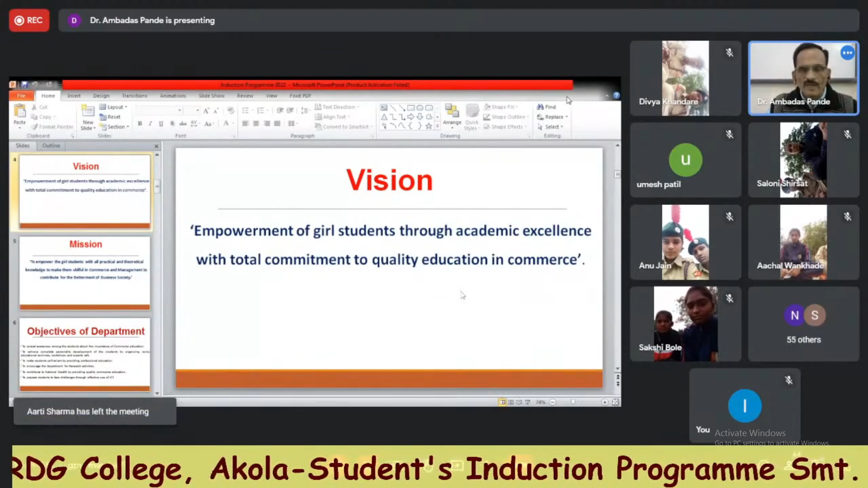Click the REC recording button
Image resolution: width=868 pixels, height=488 pixels.
29,20
